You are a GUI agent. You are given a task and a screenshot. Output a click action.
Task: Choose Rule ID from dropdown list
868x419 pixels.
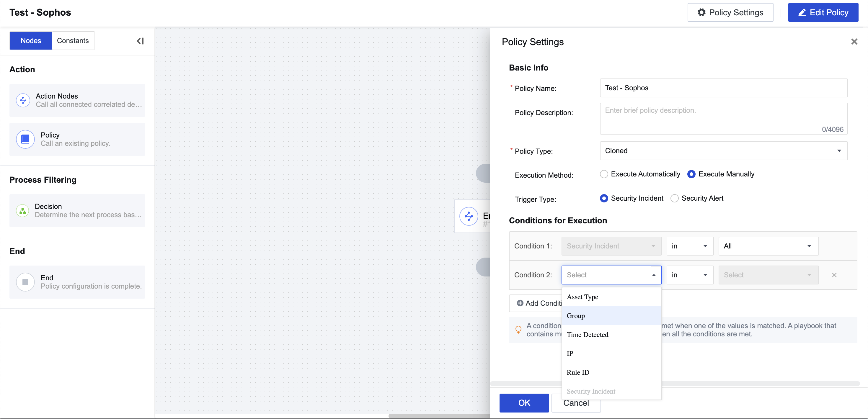pos(611,372)
